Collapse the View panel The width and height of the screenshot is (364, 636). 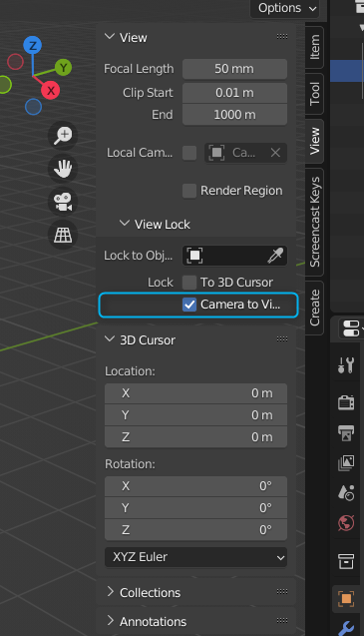point(110,37)
